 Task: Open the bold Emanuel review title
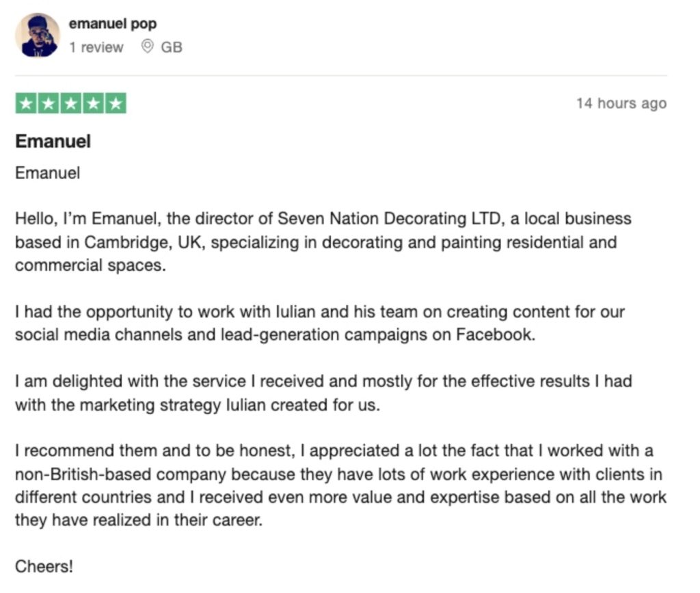pos(53,142)
